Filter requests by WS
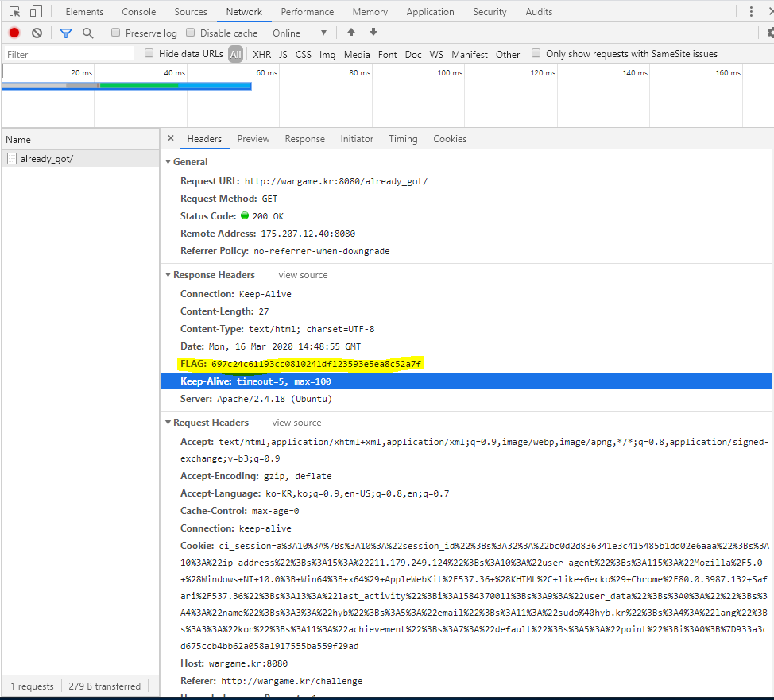774x700 pixels. (436, 54)
